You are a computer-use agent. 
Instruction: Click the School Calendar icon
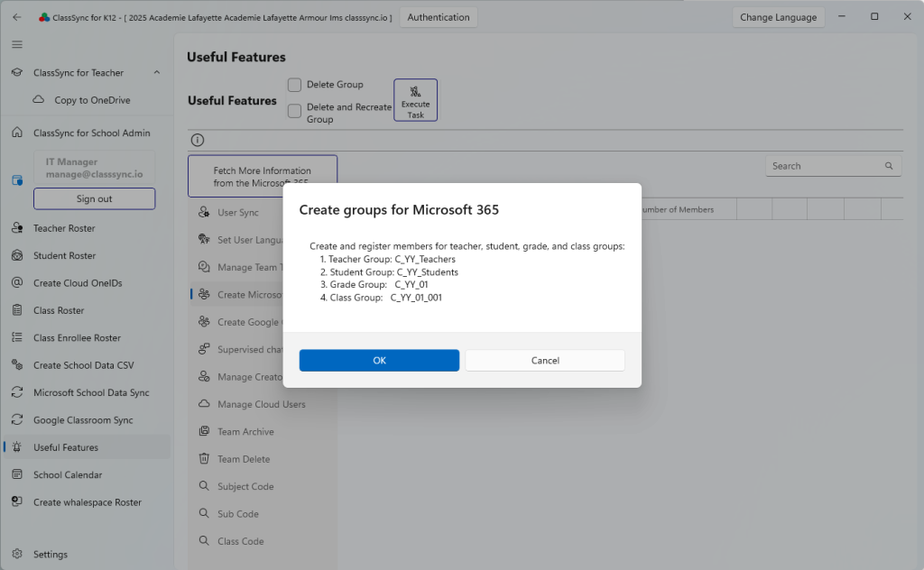click(17, 474)
